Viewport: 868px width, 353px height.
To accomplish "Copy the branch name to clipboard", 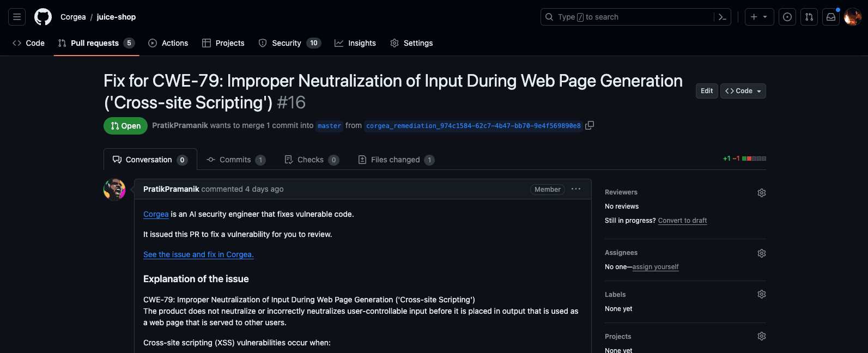I will tap(590, 125).
